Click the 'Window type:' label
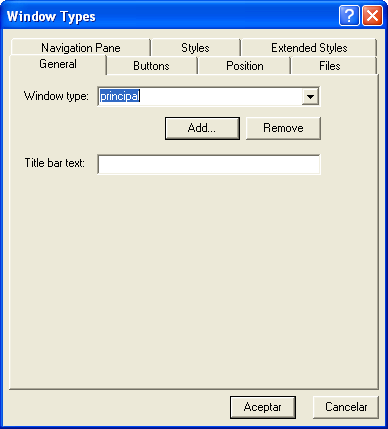This screenshot has height=429, width=388. click(x=56, y=96)
